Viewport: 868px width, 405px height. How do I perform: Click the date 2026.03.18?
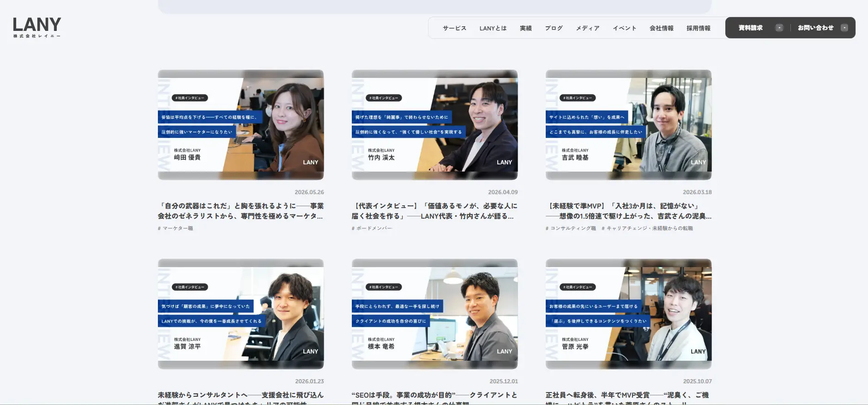(697, 192)
